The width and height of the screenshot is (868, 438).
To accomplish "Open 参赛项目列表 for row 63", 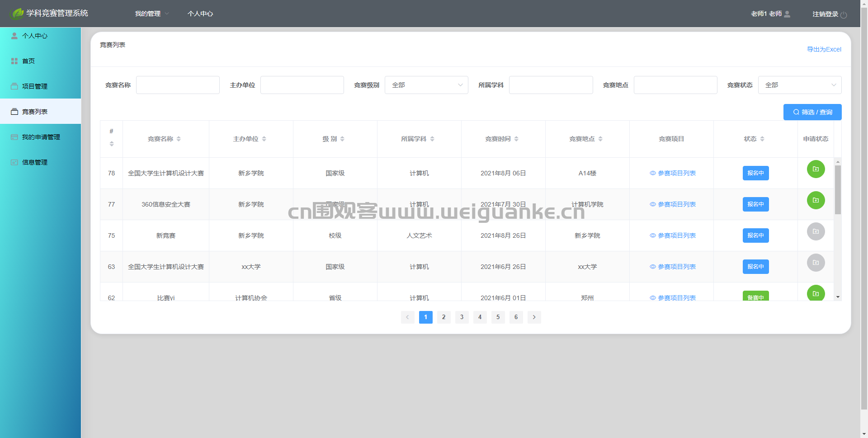I will tap(673, 267).
